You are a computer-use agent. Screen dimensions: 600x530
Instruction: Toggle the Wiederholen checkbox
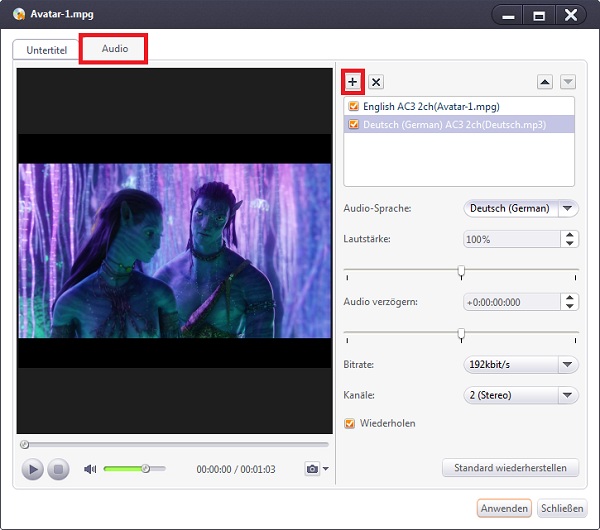pyautogui.click(x=349, y=424)
